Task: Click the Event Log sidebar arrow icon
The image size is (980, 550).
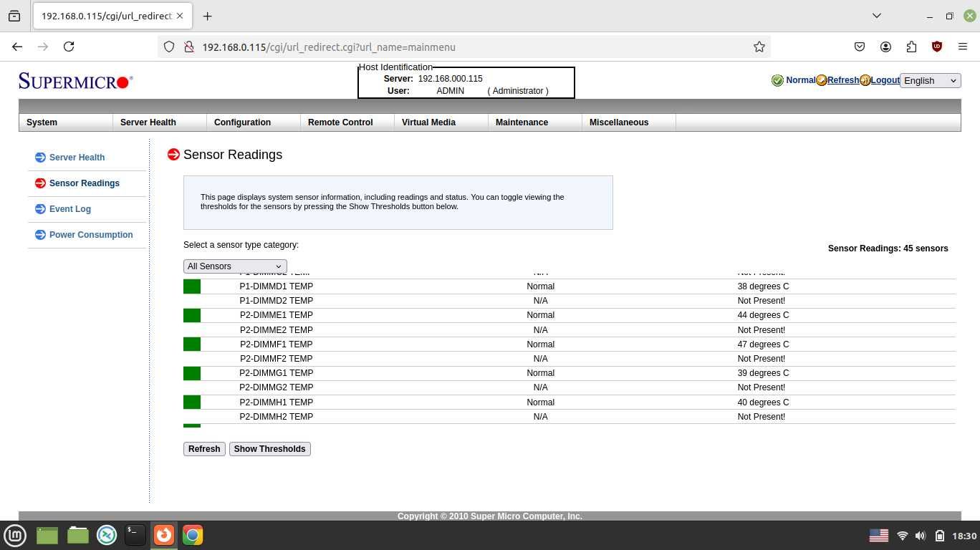Action: point(40,209)
